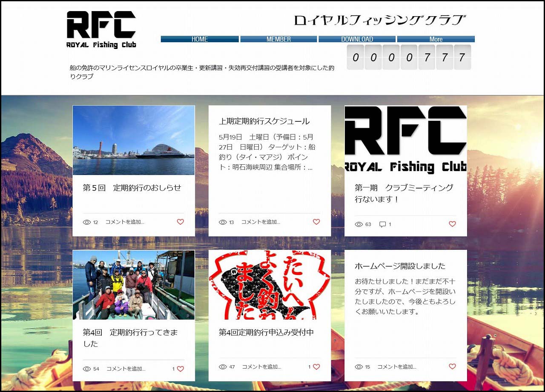The image size is (545, 392).
Task: Open the MEMBER menu item
Action: click(x=278, y=39)
